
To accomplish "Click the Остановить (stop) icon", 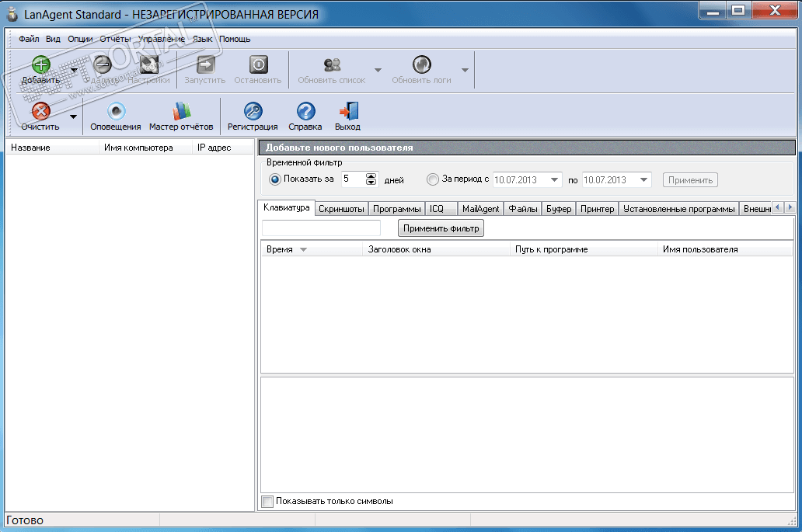I will coord(258,65).
